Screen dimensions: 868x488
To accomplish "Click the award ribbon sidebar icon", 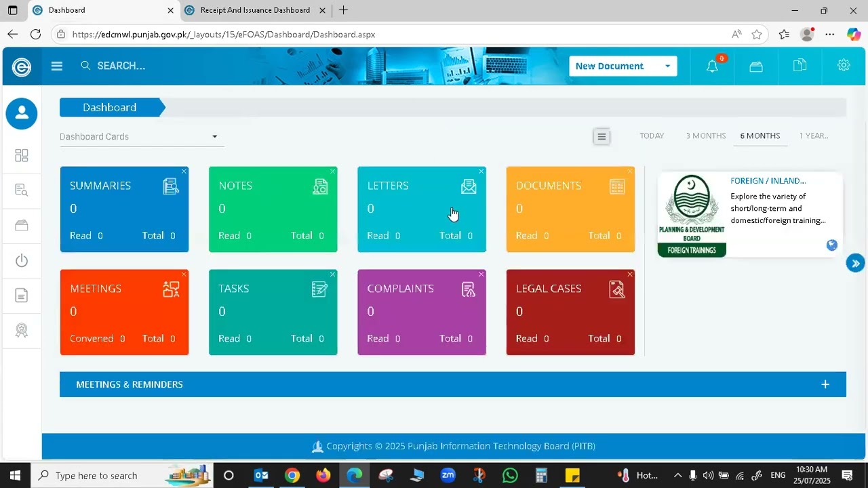I will click(x=22, y=331).
